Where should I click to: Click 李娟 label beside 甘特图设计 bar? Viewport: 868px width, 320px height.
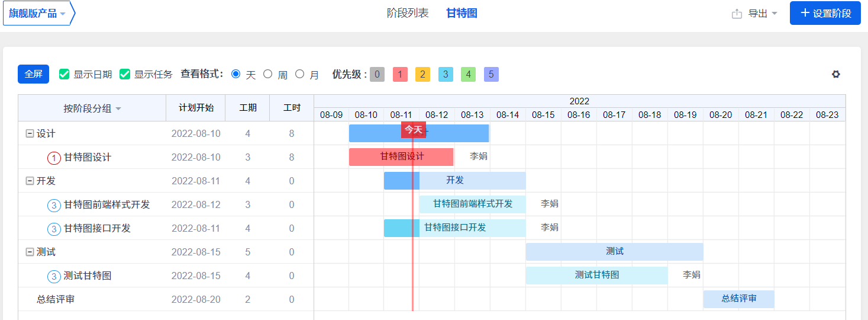coord(479,156)
